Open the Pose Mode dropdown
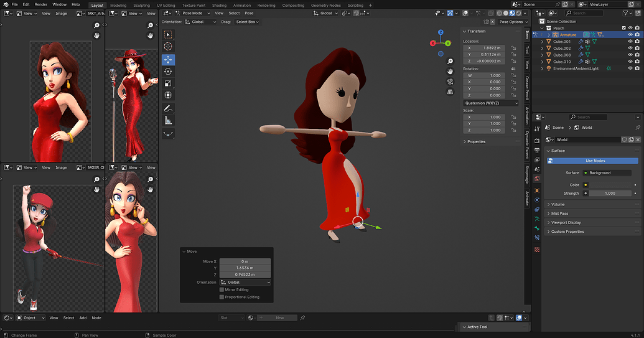This screenshot has height=338, width=644. [193, 13]
